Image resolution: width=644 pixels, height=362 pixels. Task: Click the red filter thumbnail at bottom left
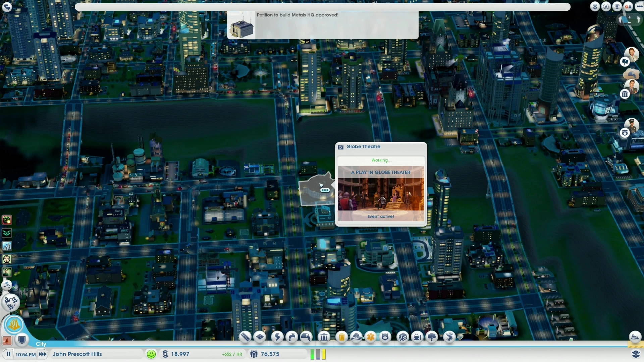[7, 340]
